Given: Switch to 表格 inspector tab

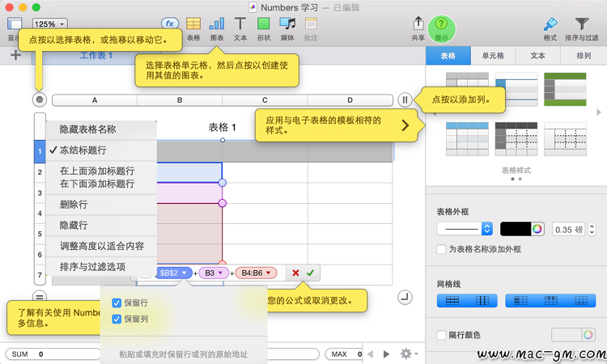Looking at the screenshot, I should (448, 56).
